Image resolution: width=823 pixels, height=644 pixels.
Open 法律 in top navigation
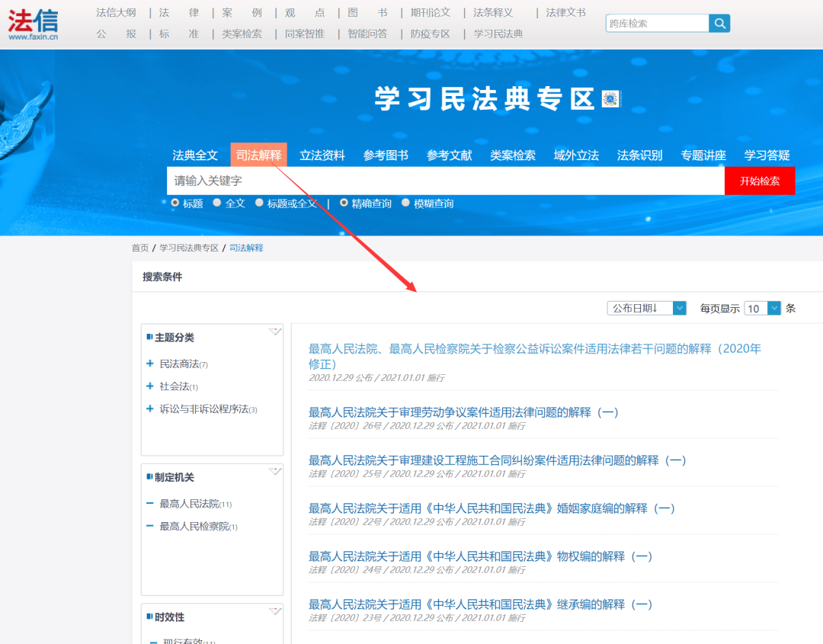(x=179, y=13)
